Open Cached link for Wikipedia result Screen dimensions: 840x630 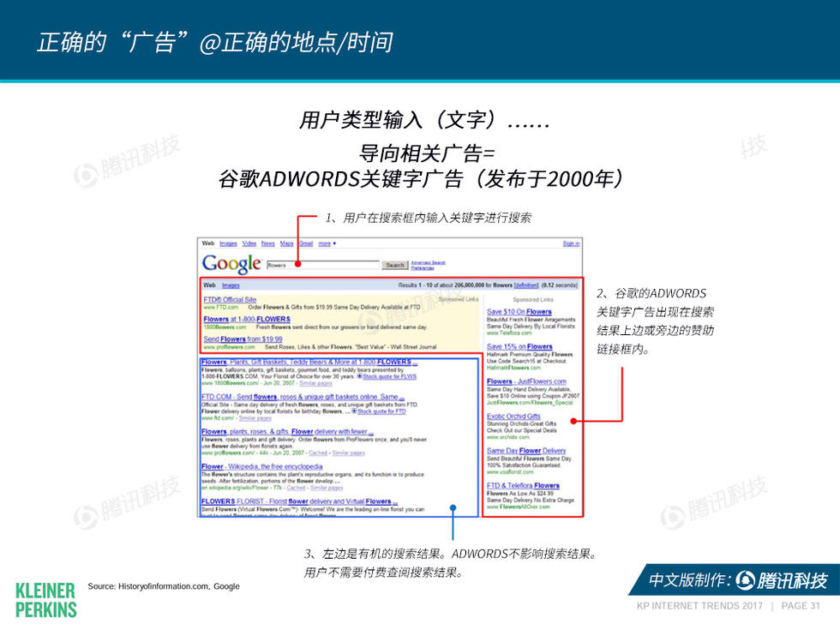(296, 488)
